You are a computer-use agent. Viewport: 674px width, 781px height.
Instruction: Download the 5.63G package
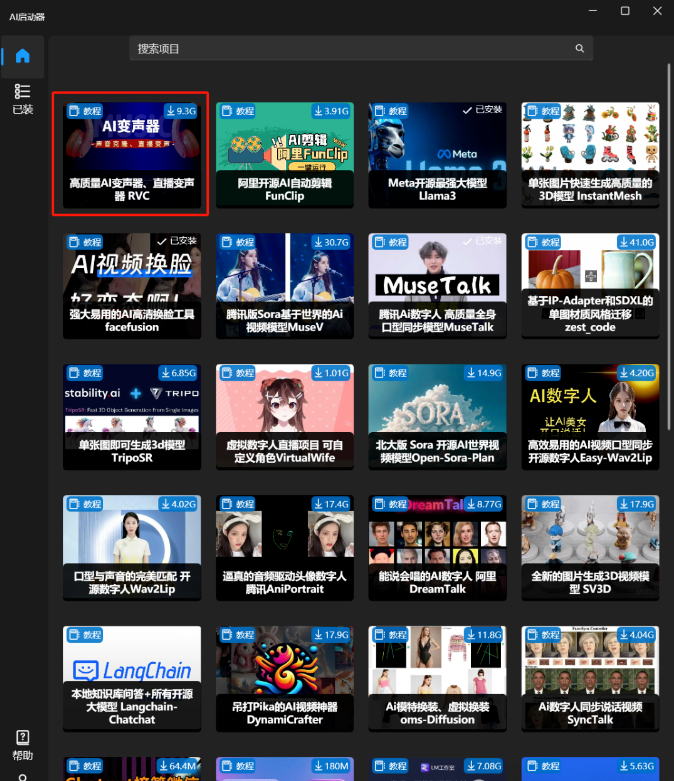[636, 766]
